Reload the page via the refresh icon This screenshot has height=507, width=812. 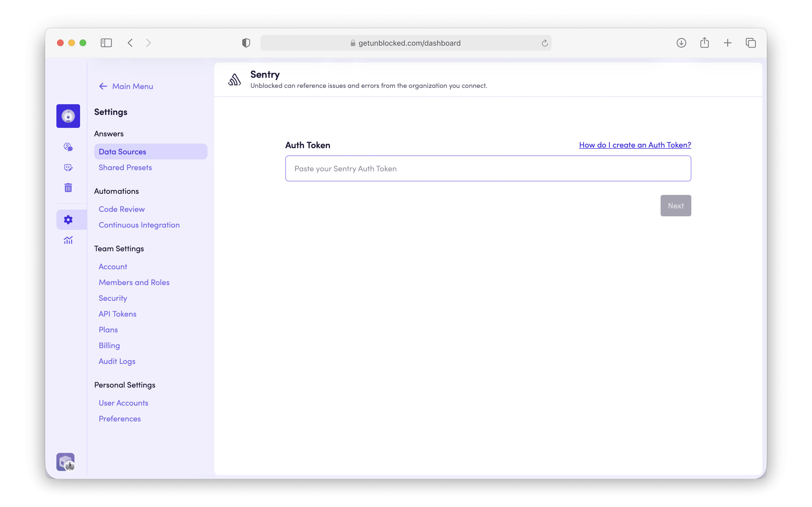[x=544, y=43]
